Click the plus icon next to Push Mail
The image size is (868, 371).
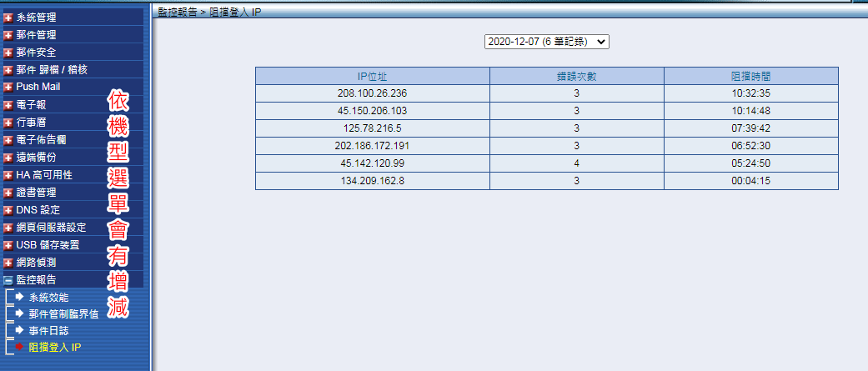(x=8, y=87)
